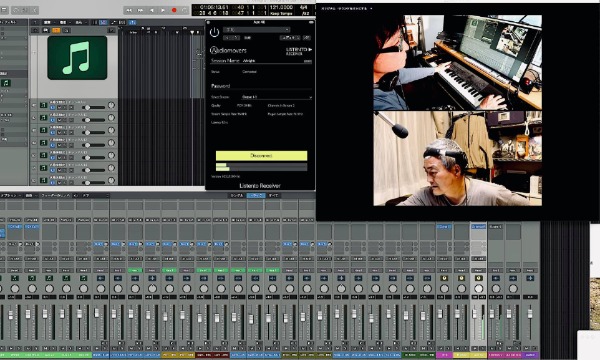Click the previous/next preset arrows in plugin header
This screenshot has height=360, width=600.
coord(232,38)
